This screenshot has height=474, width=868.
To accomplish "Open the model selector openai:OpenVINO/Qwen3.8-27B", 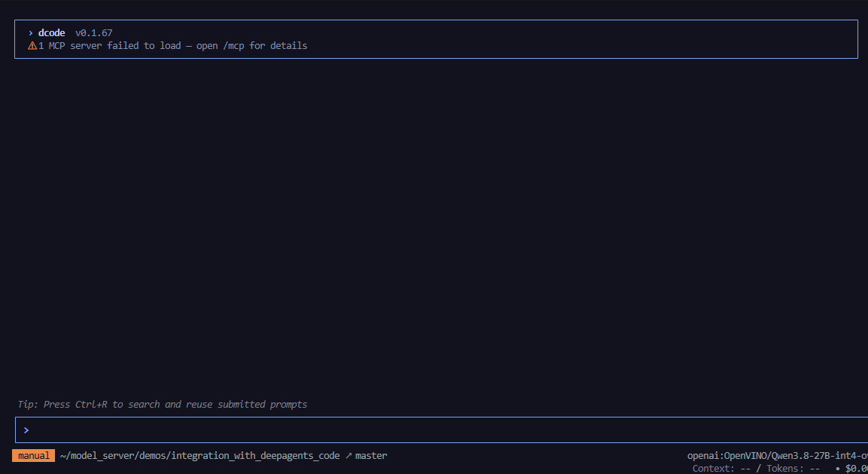I will coord(777,456).
